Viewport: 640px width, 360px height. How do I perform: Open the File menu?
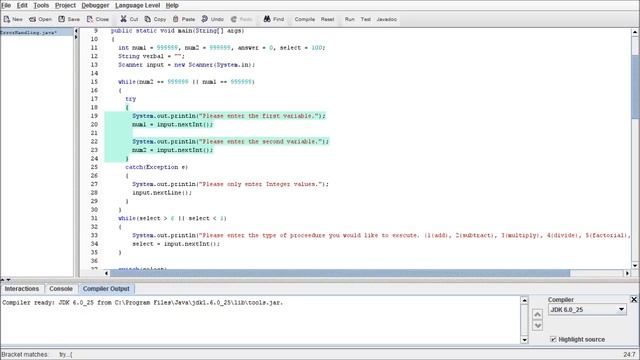pos(6,5)
